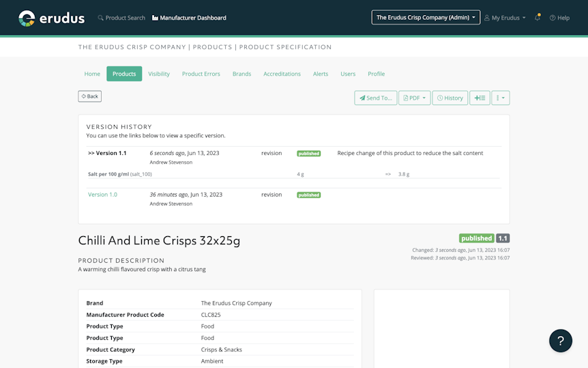Open My Erudus menu
The width and height of the screenshot is (588, 368).
pos(505,18)
